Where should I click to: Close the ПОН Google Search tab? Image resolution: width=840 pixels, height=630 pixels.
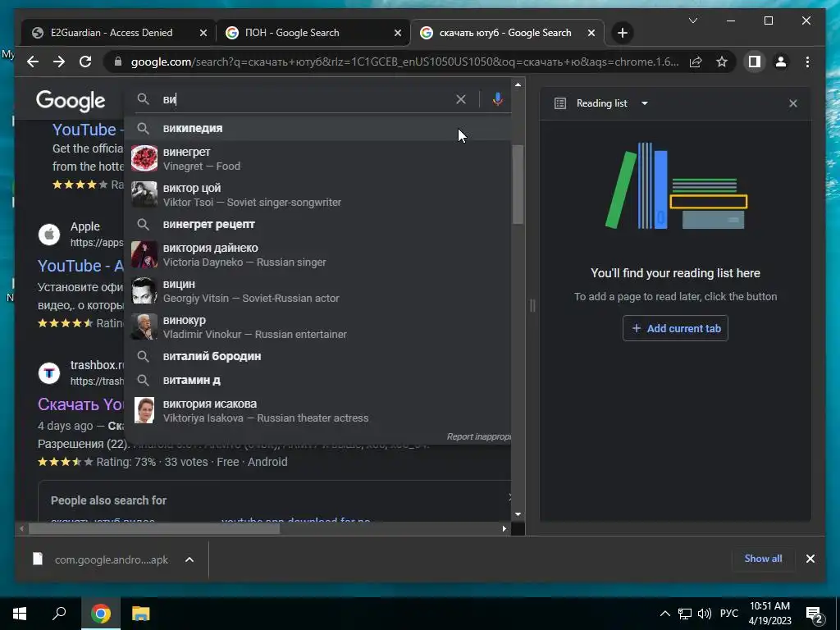398,33
